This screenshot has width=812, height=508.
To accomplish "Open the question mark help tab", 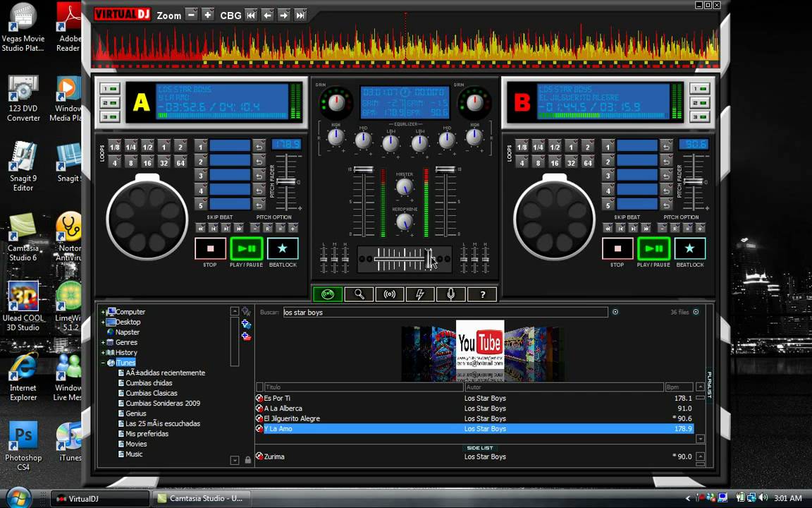I will (x=482, y=294).
